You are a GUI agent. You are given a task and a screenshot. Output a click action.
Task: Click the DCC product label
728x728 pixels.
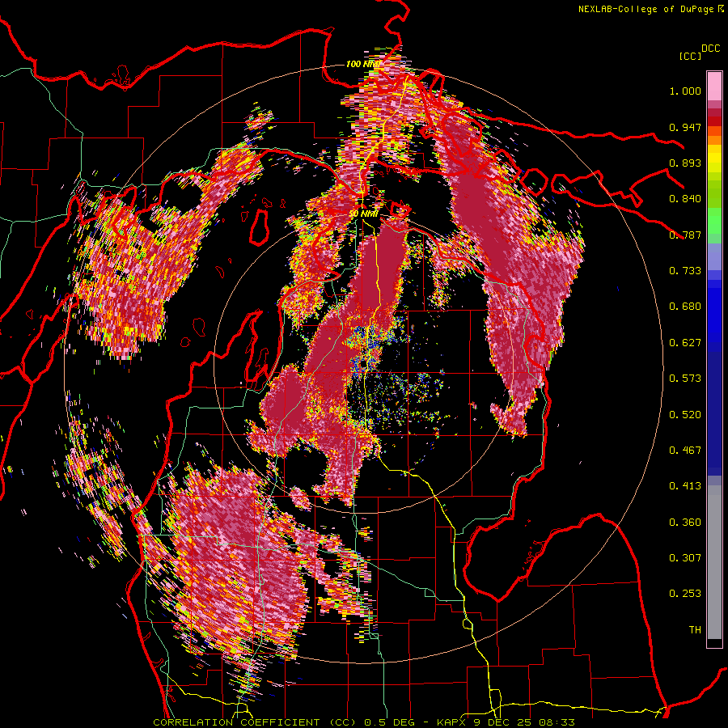(710, 49)
